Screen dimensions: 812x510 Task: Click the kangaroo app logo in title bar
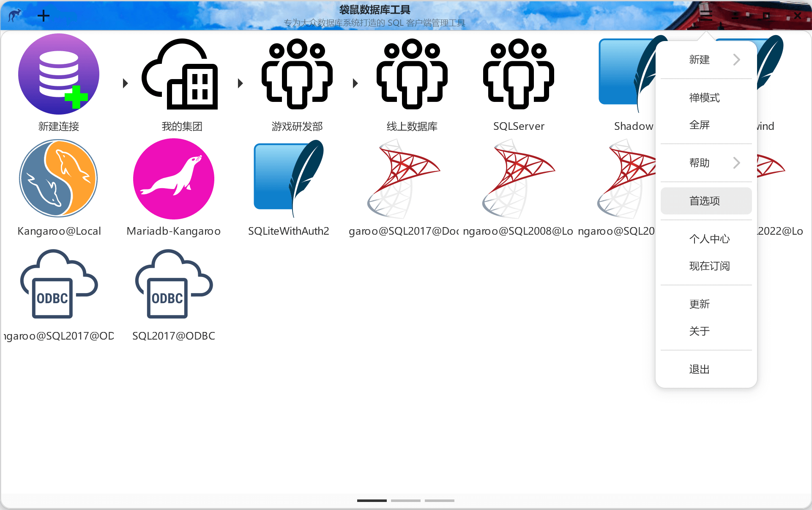click(x=15, y=16)
